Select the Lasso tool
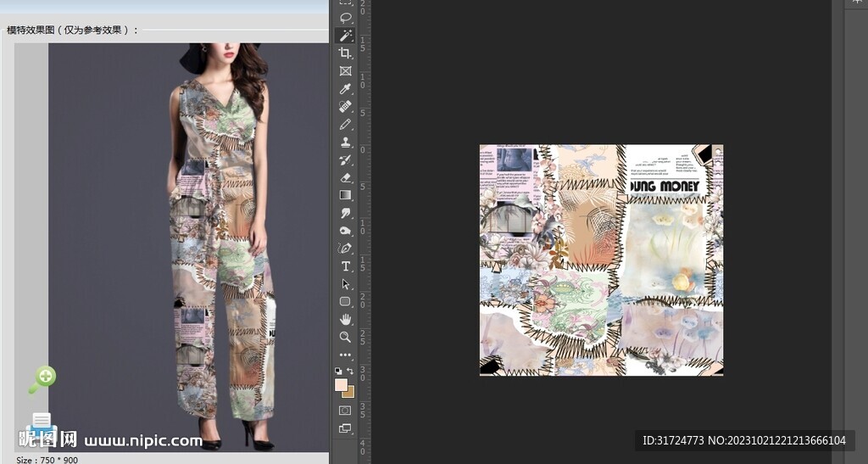This screenshot has height=464, width=868. (x=345, y=17)
